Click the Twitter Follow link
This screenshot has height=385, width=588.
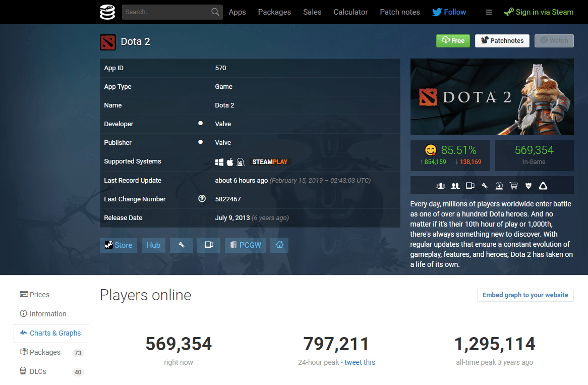(449, 12)
